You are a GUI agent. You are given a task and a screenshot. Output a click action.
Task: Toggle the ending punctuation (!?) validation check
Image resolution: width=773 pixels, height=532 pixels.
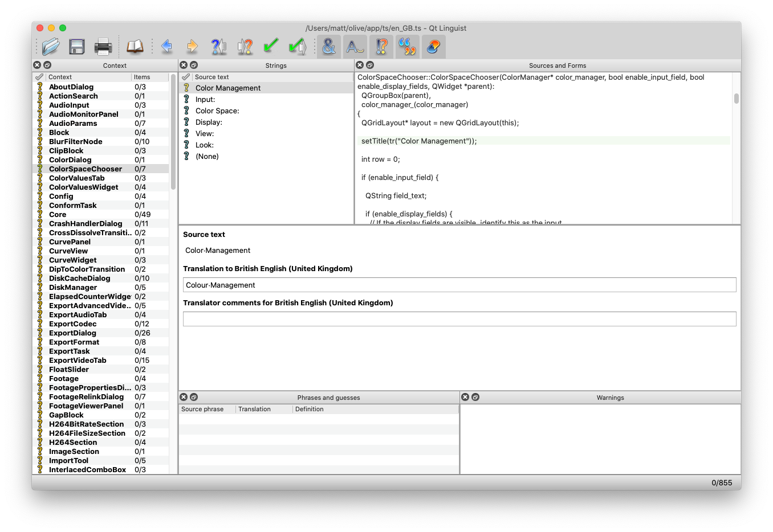point(381,46)
